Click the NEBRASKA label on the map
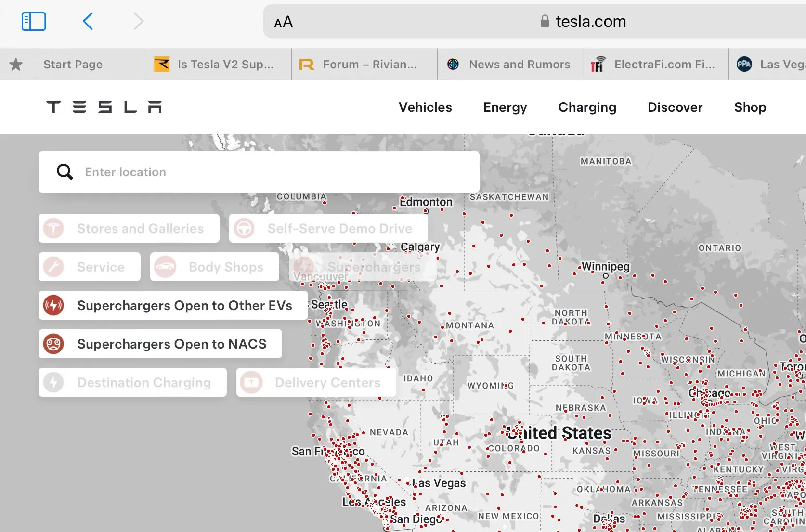The width and height of the screenshot is (806, 532). pos(581,408)
